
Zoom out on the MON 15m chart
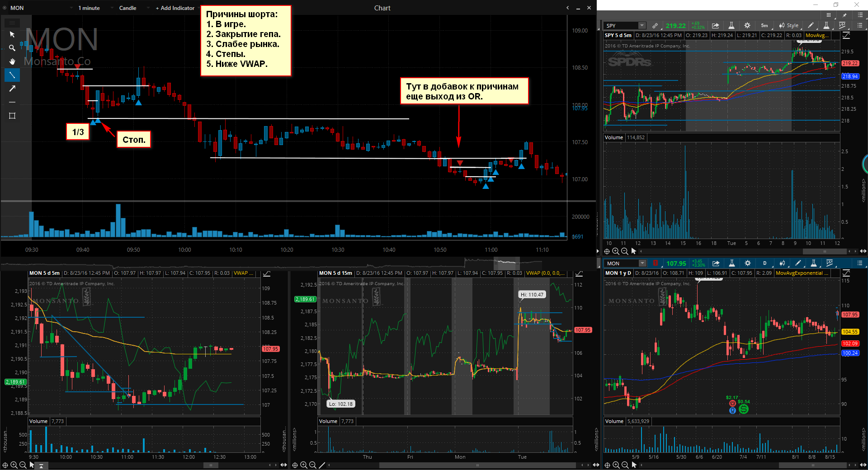(312, 465)
